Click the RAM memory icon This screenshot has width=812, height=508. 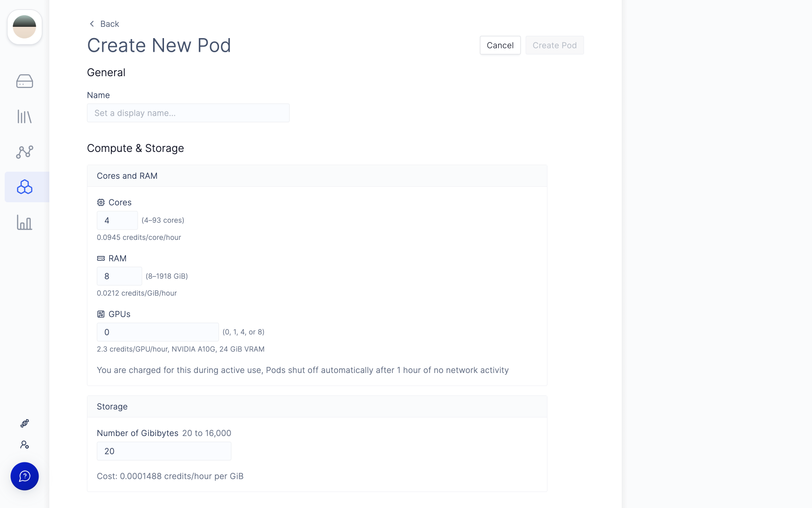[101, 258]
